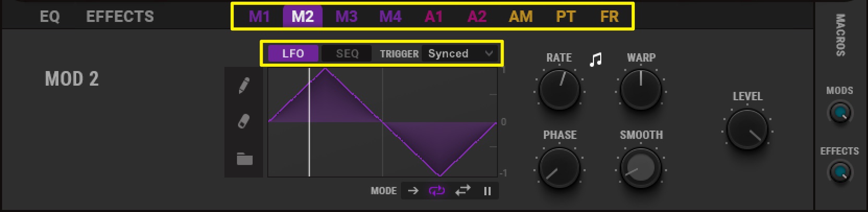Enable LFO mode
The width and height of the screenshot is (868, 212).
point(293,53)
